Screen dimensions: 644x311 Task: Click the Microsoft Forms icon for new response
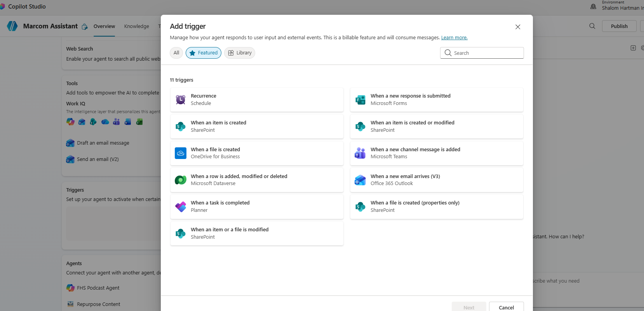pyautogui.click(x=360, y=100)
